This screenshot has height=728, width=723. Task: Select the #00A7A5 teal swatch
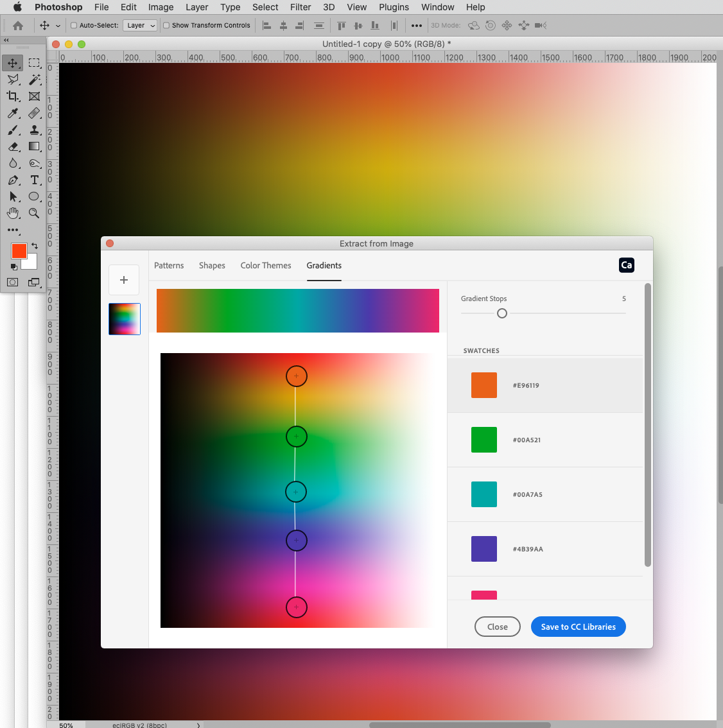[x=483, y=494]
